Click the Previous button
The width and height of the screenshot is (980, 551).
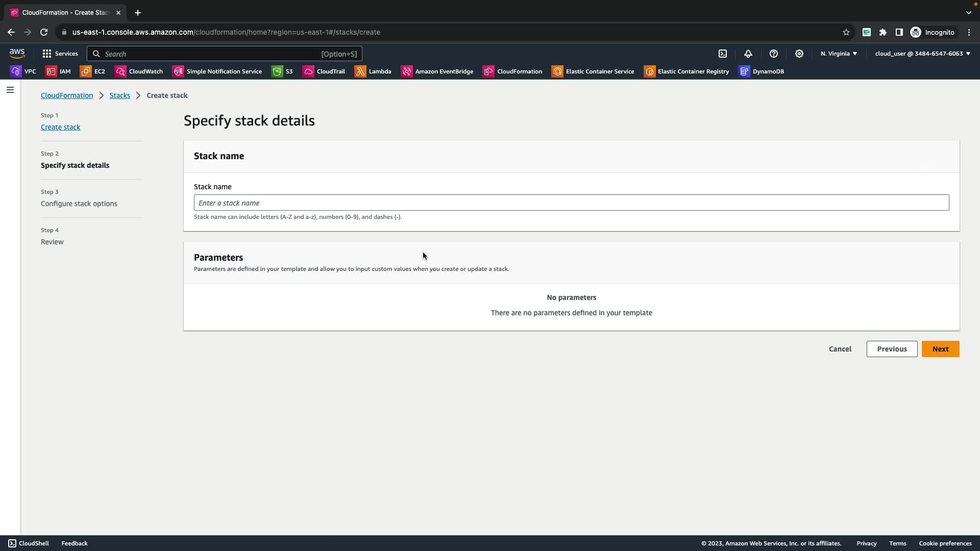(x=892, y=349)
